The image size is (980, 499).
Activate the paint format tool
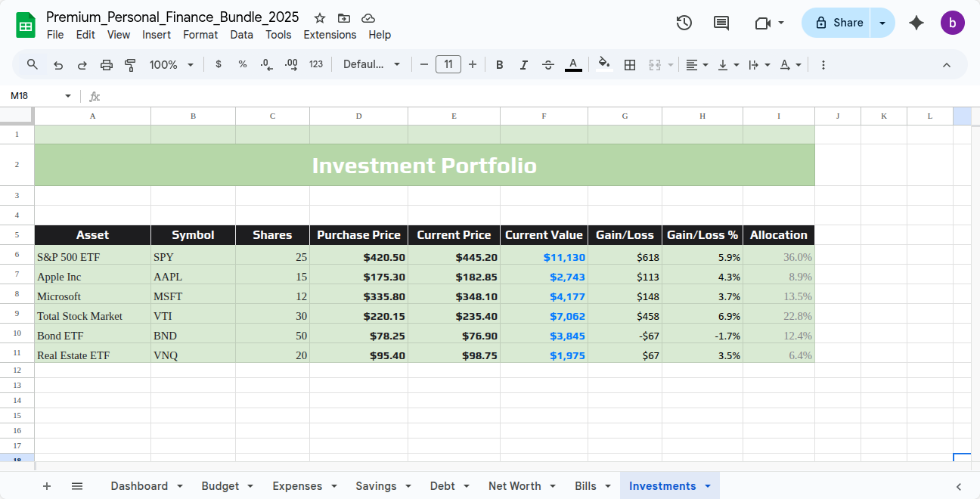[130, 65]
